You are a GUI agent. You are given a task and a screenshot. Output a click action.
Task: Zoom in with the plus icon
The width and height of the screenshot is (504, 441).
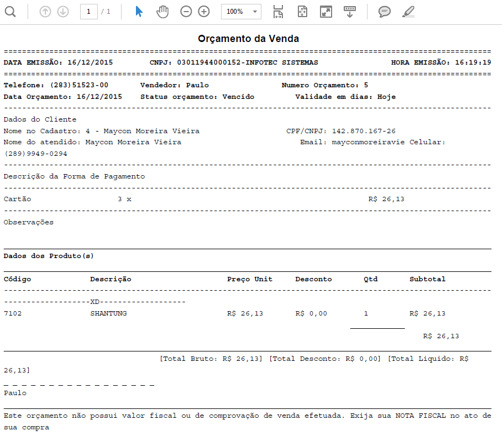[204, 12]
